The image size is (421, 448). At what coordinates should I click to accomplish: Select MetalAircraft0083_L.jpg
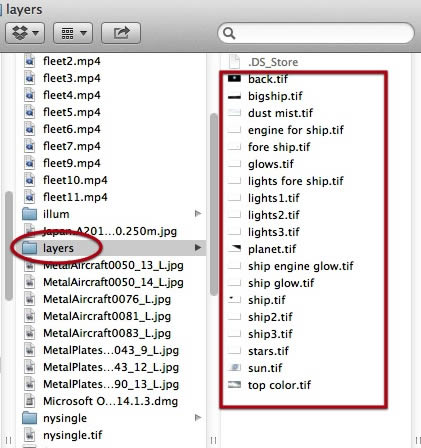tap(107, 333)
